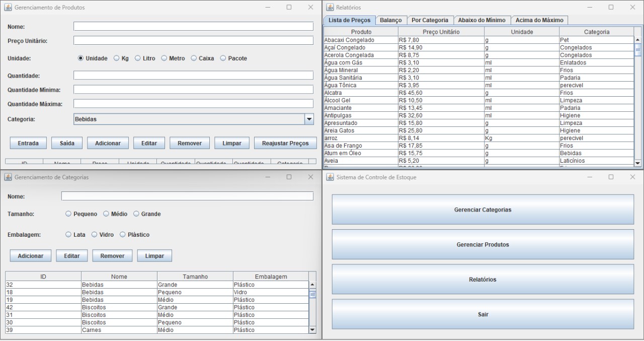This screenshot has height=341, width=644.
Task: Click the Java icon in Sistema de Controle de Estoque title bar
Action: pos(330,177)
